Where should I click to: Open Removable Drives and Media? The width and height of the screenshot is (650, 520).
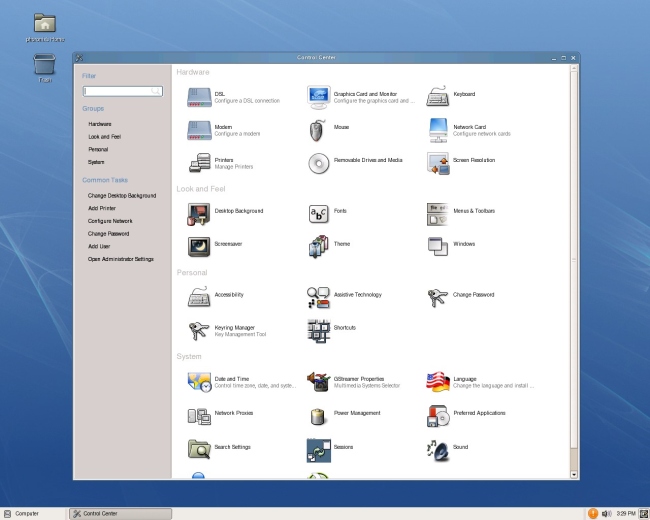coord(318,162)
